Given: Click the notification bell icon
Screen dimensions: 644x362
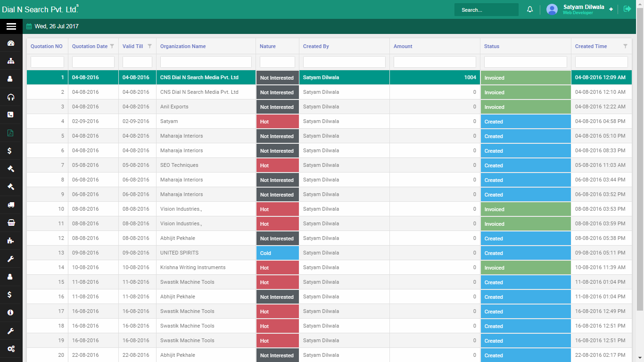Looking at the screenshot, I should (530, 9).
